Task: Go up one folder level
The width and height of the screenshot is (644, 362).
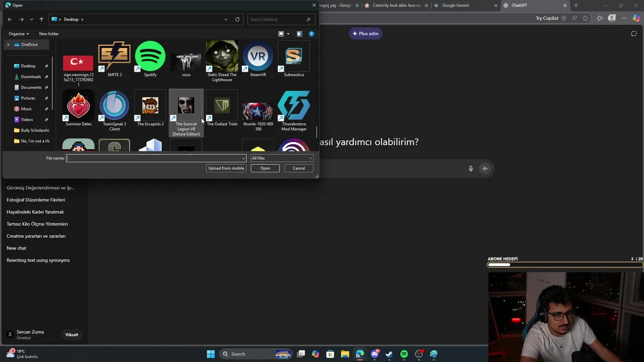Action: click(41, 19)
